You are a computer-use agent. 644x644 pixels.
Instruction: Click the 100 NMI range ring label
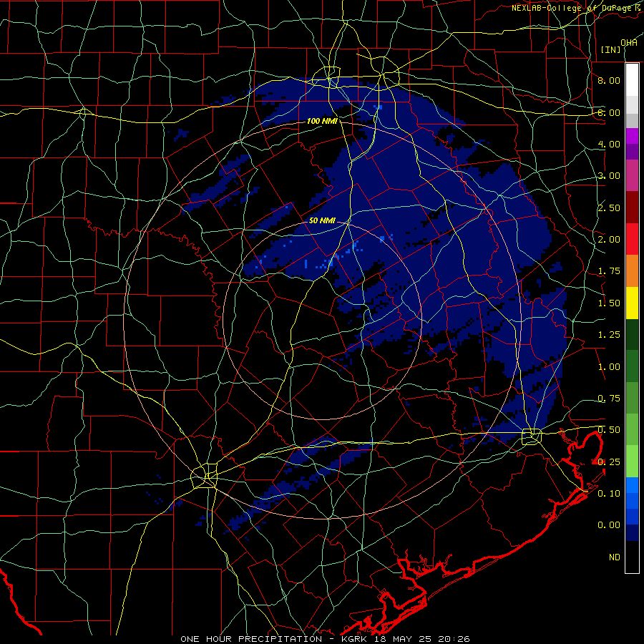point(322,121)
